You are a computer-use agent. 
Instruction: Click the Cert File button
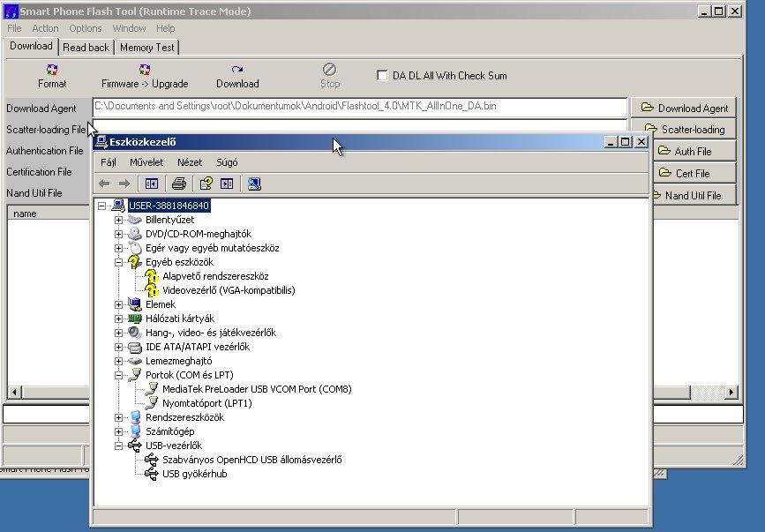point(693,173)
